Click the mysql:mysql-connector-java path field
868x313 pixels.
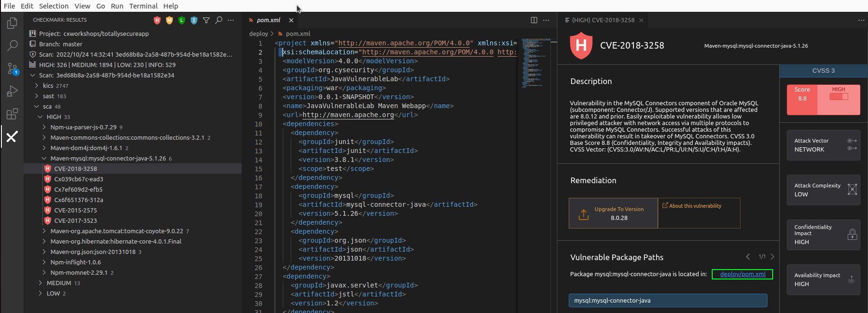(668, 300)
